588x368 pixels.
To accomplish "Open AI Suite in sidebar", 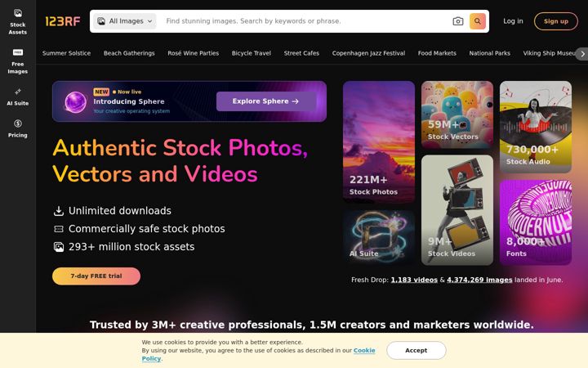I will click(x=18, y=96).
